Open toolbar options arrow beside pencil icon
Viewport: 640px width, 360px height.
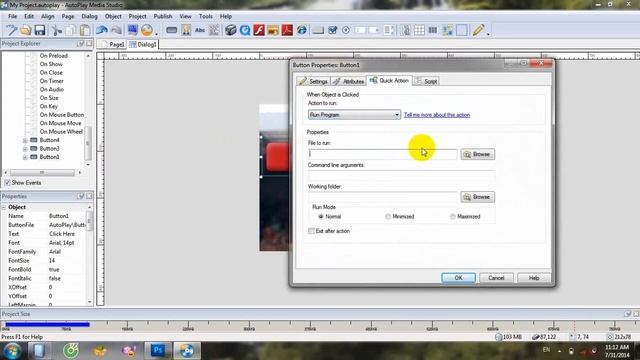click(488, 34)
